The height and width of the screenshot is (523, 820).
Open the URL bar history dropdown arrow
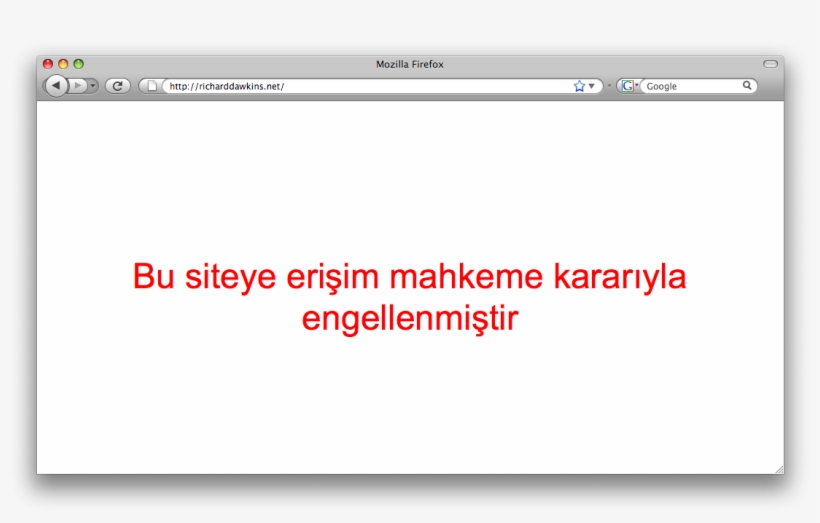tap(591, 86)
